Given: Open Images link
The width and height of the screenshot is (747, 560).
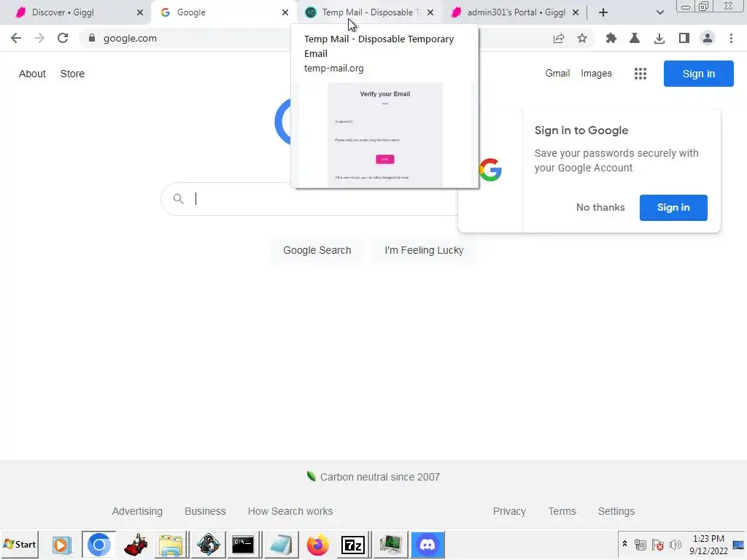Looking at the screenshot, I should (596, 74).
